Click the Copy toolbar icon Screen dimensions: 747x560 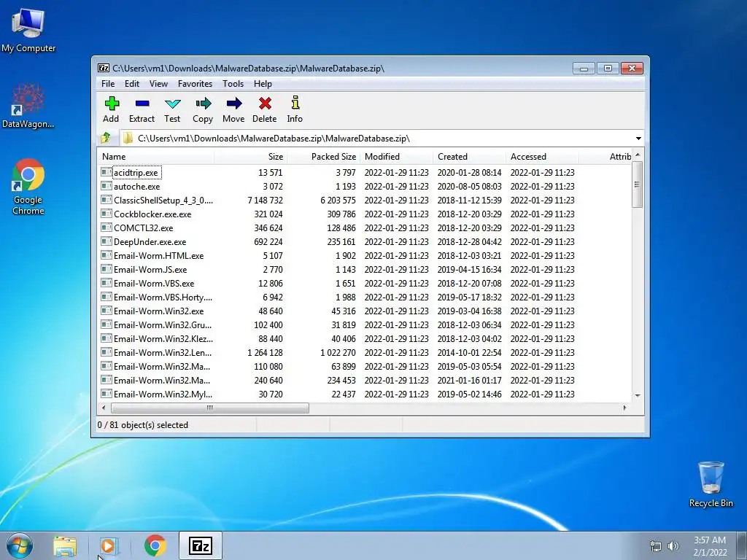click(203, 104)
